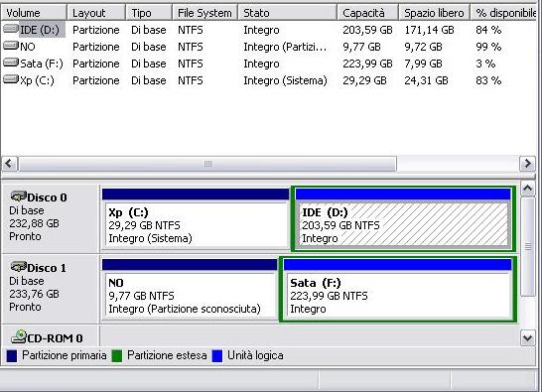Click the 223,99 GB capacity cell in list

click(367, 64)
